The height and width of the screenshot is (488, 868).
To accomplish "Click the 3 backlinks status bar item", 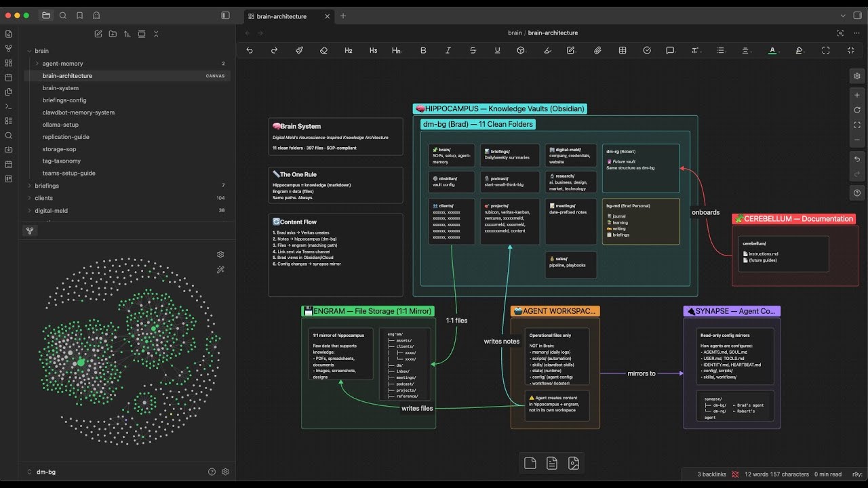I will (711, 474).
